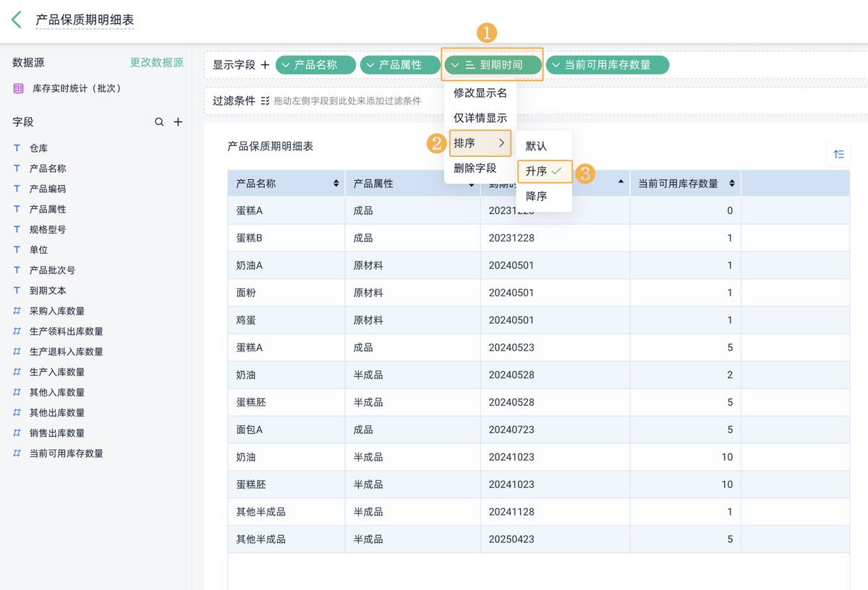Click the back arrow icon
868x590 pixels.
(17, 20)
